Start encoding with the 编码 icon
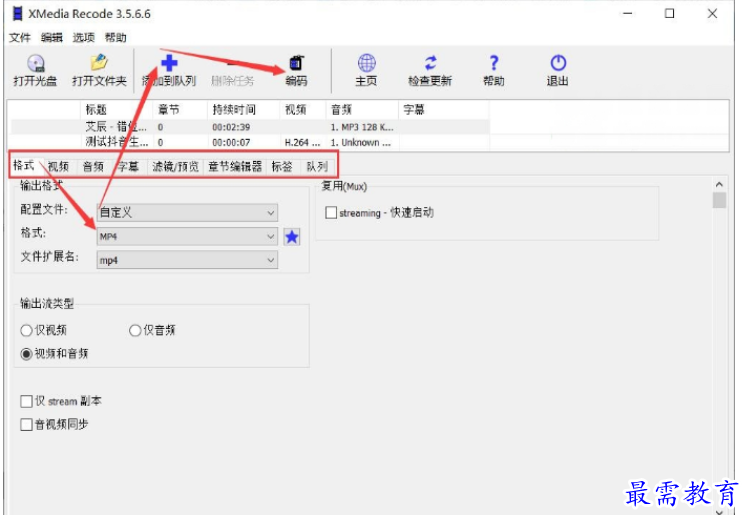This screenshot has height=525, width=747. pos(296,64)
